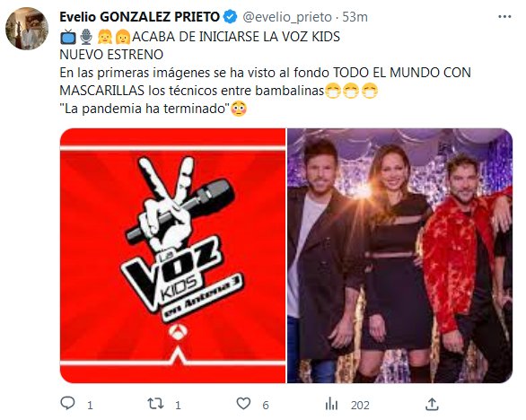Screen dimensions: 526x420
Task: Open the @evelio_prieto handle link
Action: pyautogui.click(x=287, y=17)
